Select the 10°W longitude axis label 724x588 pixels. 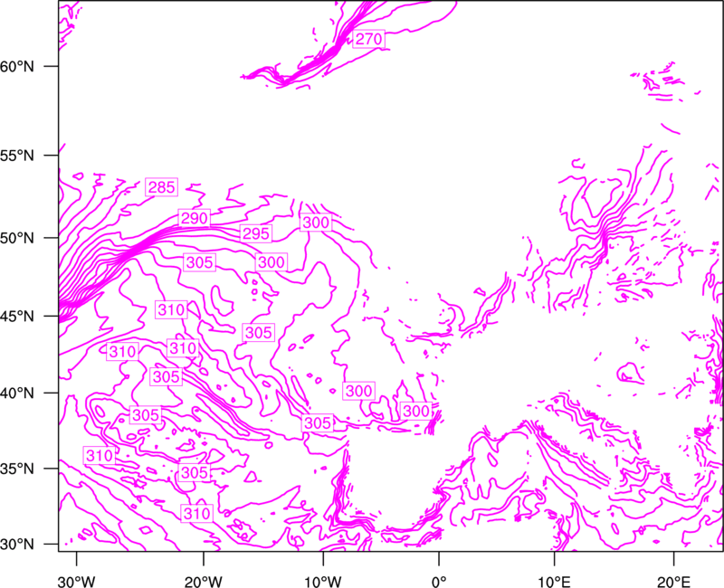323,582
